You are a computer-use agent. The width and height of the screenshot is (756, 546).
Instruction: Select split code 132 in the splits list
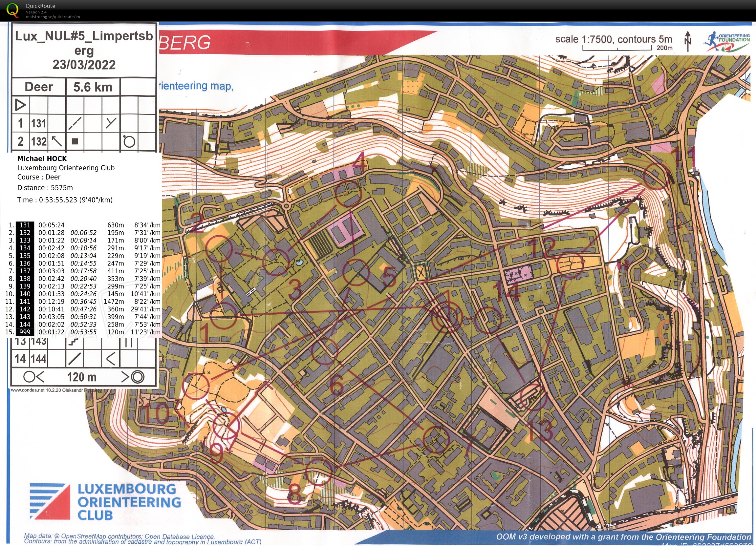25,233
